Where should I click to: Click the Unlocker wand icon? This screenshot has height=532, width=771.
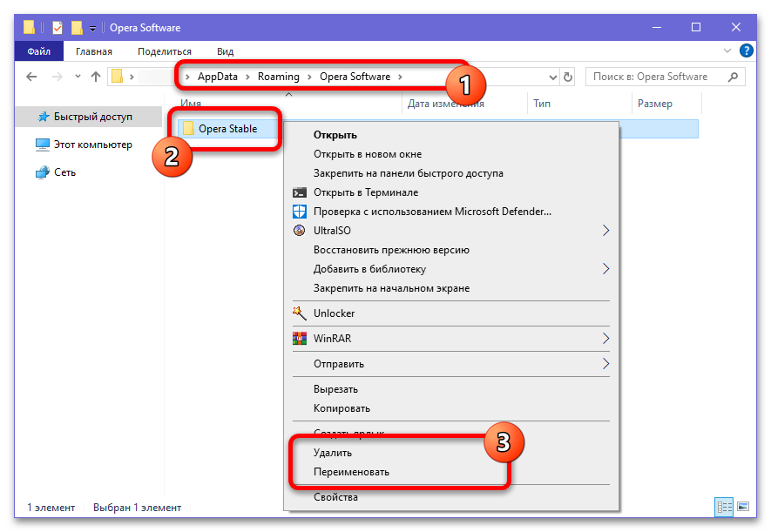click(x=299, y=313)
